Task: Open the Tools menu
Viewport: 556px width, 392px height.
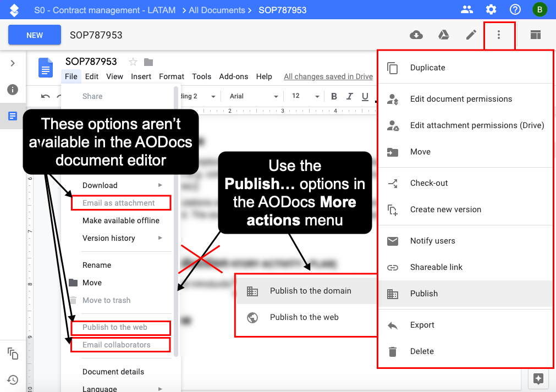Action: coord(201,76)
